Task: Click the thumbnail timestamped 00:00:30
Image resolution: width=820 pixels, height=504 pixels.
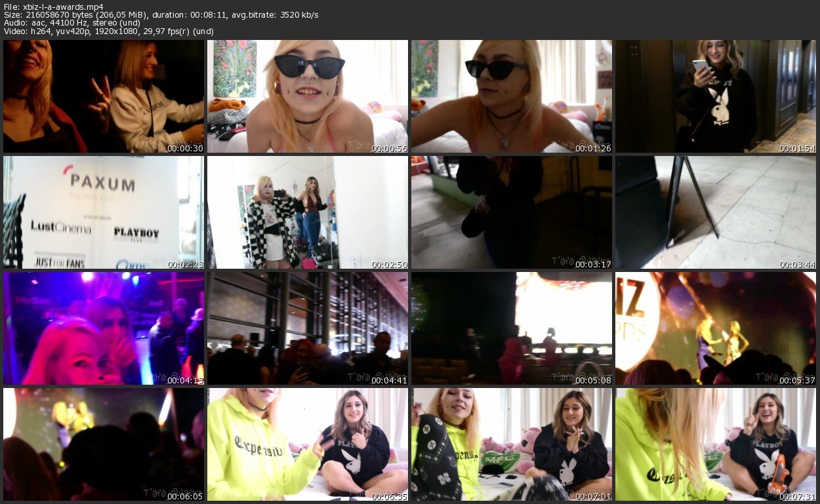Action: click(x=104, y=96)
